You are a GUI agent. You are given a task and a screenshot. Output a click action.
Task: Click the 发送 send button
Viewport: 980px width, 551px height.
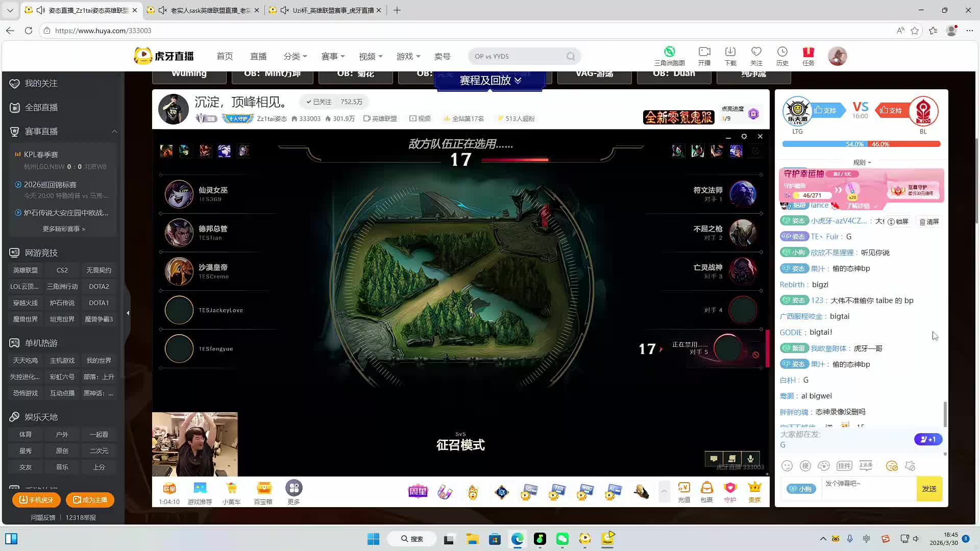coord(929,489)
